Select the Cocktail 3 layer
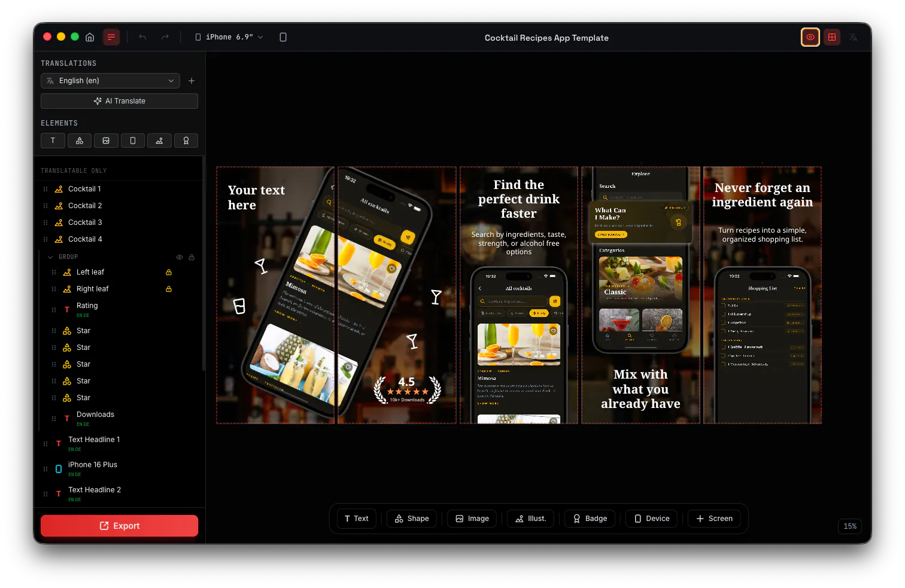Viewport: 905px width, 588px height. (x=119, y=223)
